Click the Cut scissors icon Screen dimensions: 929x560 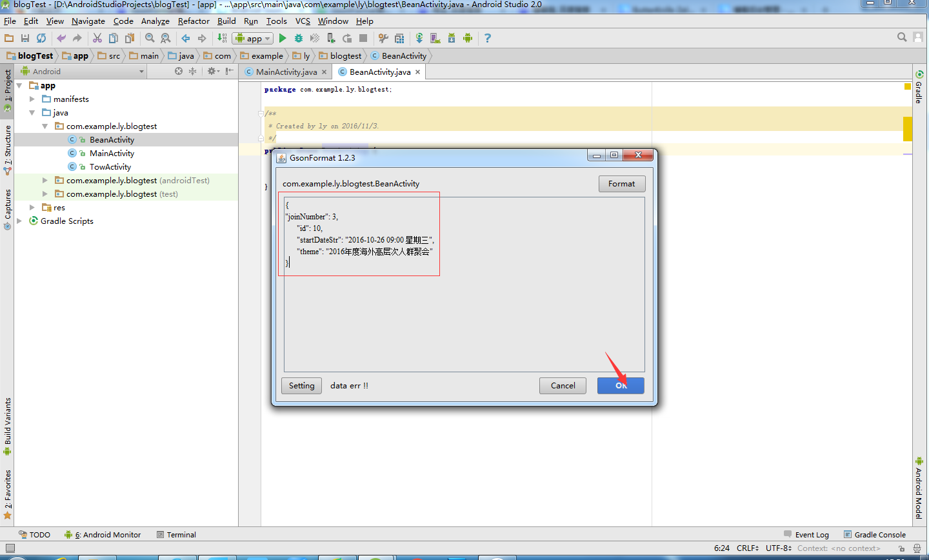click(97, 38)
